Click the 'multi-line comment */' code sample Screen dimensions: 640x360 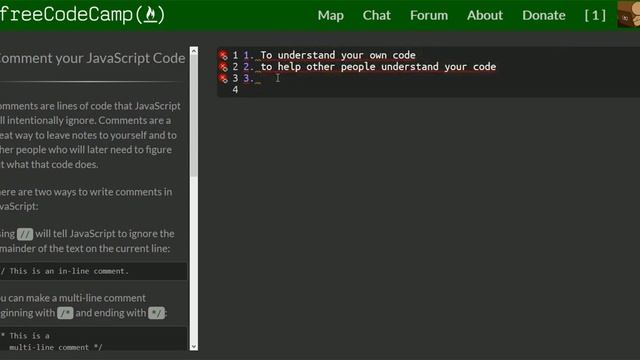pos(56,347)
